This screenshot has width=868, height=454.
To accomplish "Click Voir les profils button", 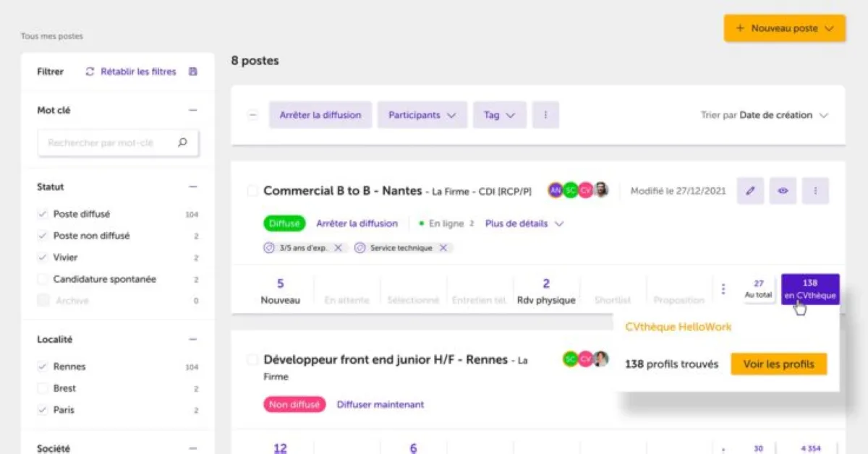I will (778, 364).
